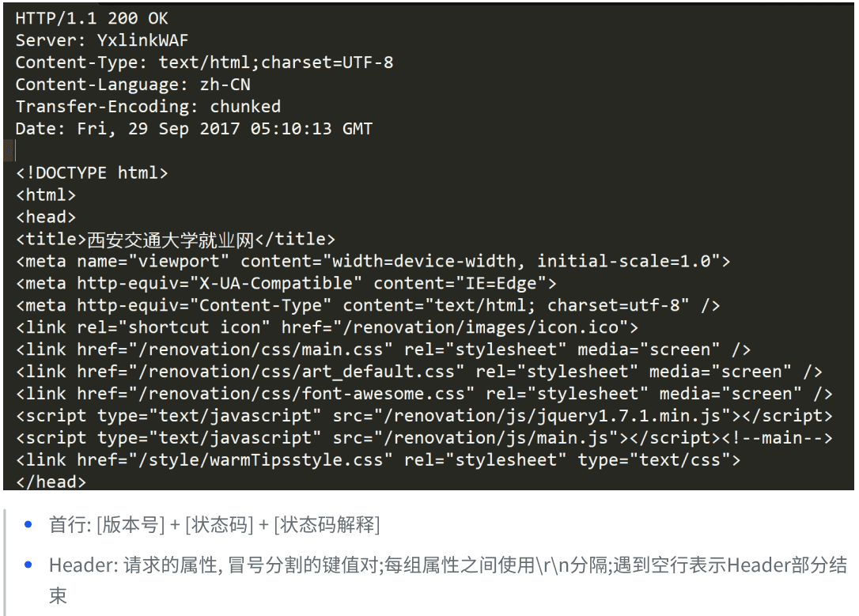Click the jquery1.7.1.min.js script line
The width and height of the screenshot is (859, 616).
pyautogui.click(x=424, y=415)
